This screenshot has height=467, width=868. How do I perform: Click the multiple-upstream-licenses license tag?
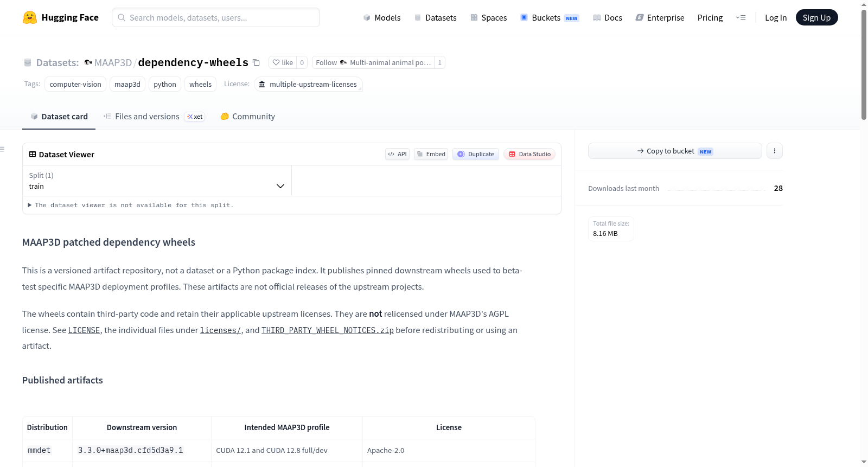tap(308, 84)
